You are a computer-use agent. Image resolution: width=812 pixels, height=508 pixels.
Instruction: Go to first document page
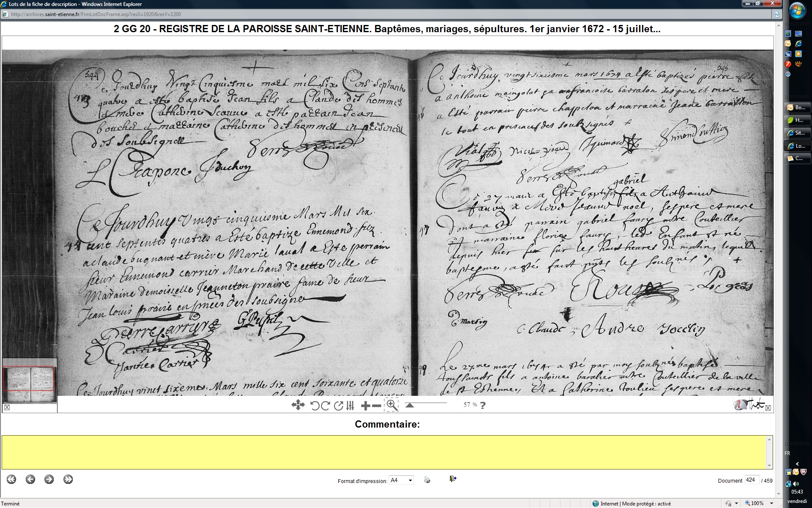(x=11, y=479)
